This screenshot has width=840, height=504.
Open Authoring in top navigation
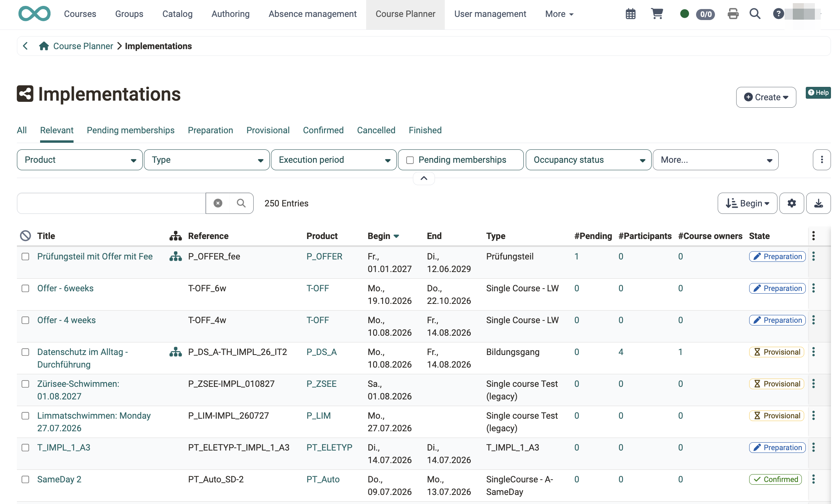coord(230,14)
